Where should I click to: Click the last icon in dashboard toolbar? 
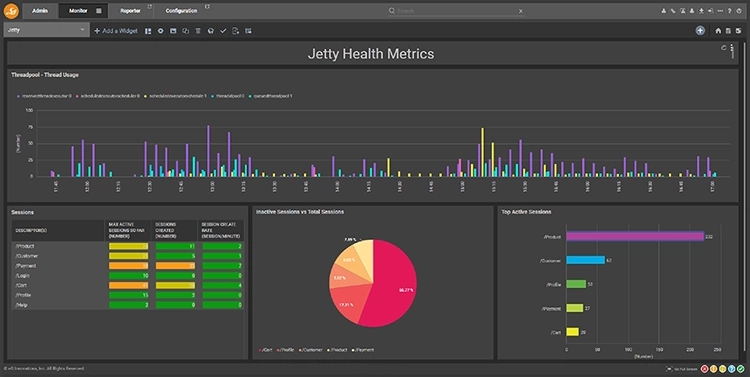(x=248, y=31)
